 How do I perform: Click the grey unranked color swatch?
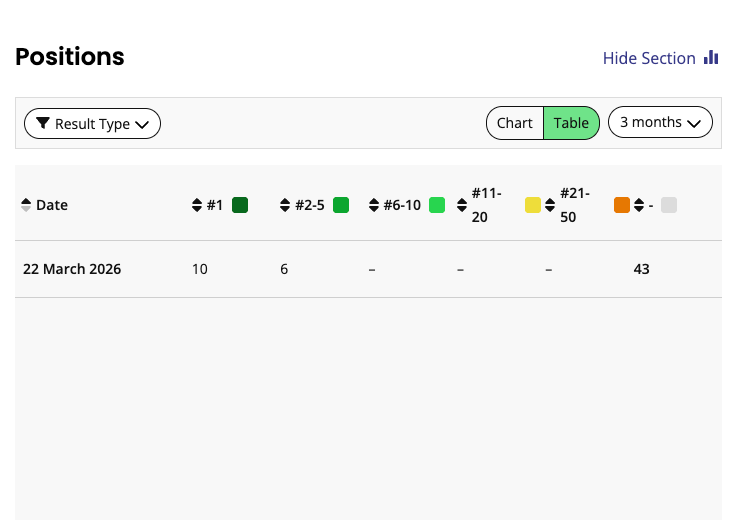669,205
